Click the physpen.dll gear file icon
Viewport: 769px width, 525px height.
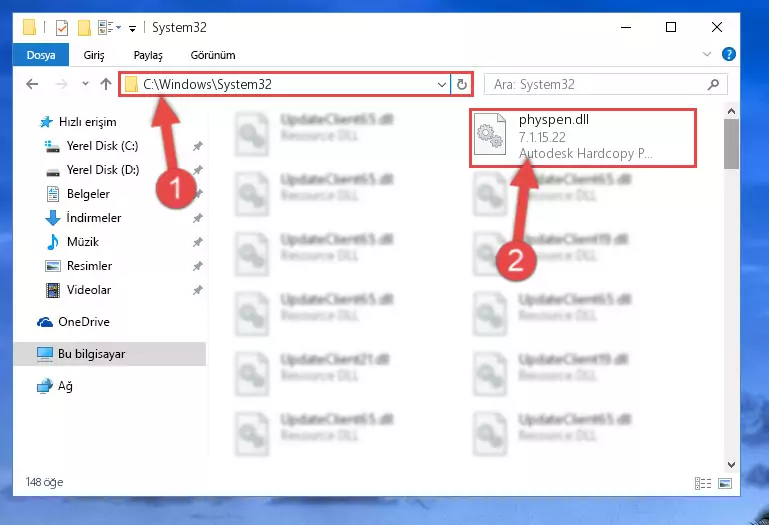(490, 135)
